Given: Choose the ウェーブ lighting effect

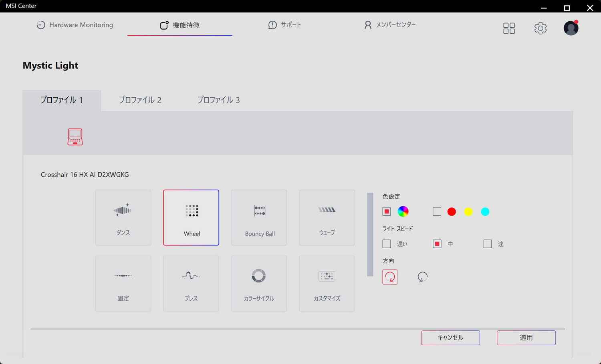Looking at the screenshot, I should click(x=327, y=217).
